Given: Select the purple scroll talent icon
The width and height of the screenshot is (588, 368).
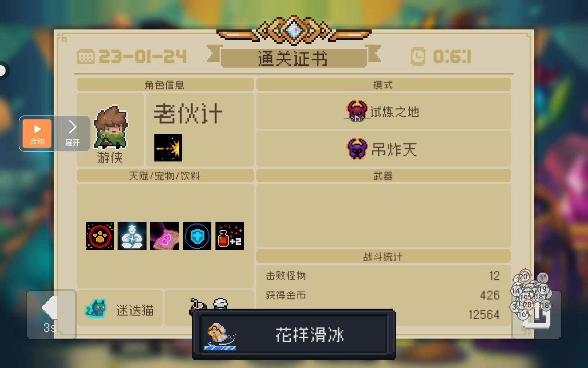Looking at the screenshot, I should click(164, 236).
